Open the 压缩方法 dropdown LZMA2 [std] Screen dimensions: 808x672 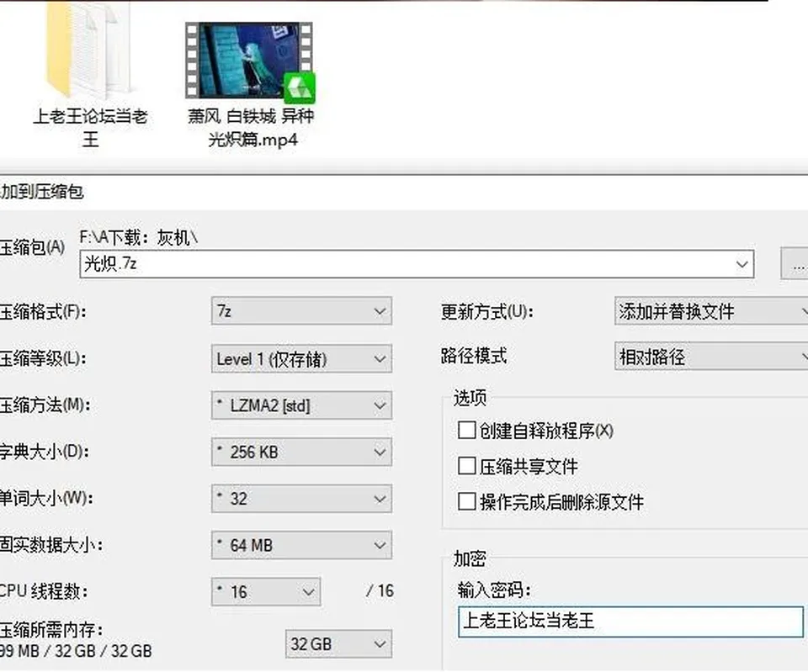coord(301,405)
